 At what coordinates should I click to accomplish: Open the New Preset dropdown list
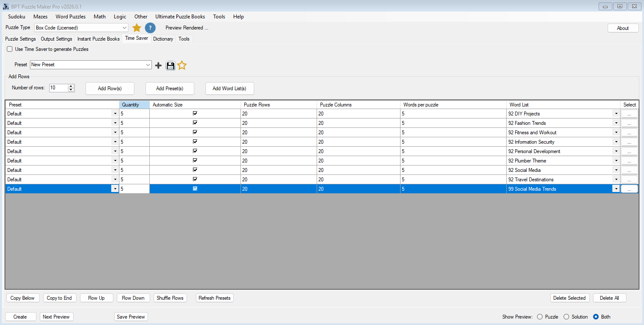(x=148, y=65)
